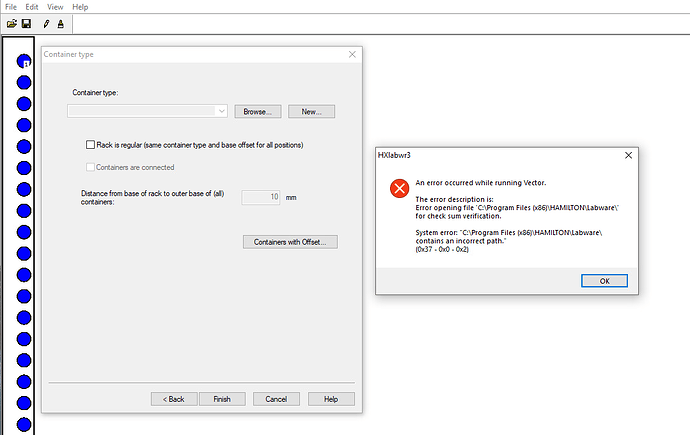The width and height of the screenshot is (690, 435).
Task: Open the Edit menu
Action: click(32, 7)
